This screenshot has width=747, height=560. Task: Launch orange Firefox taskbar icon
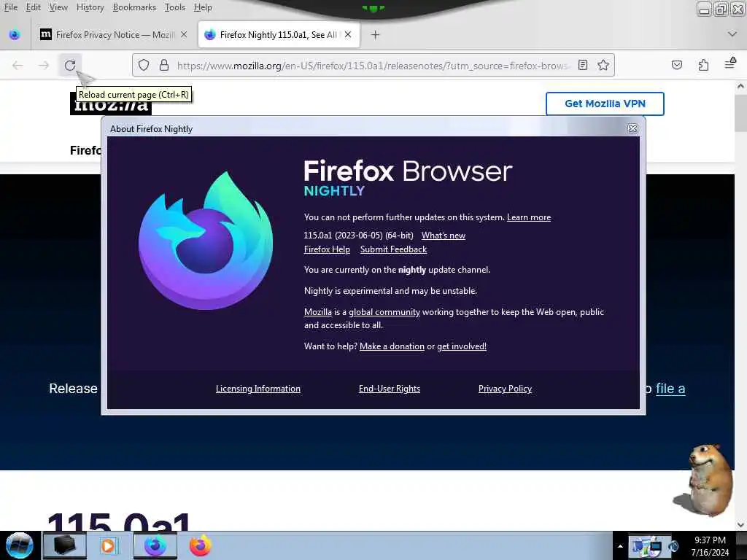tap(201, 545)
